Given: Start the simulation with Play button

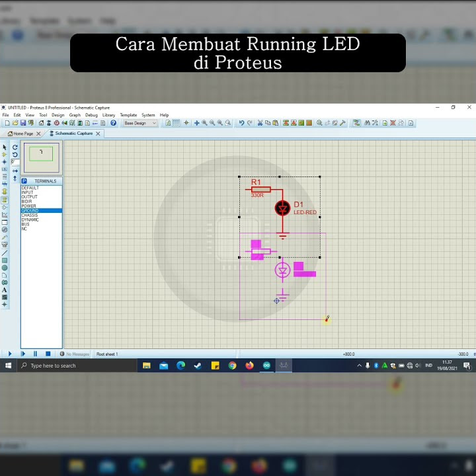Looking at the screenshot, I should 10,354.
